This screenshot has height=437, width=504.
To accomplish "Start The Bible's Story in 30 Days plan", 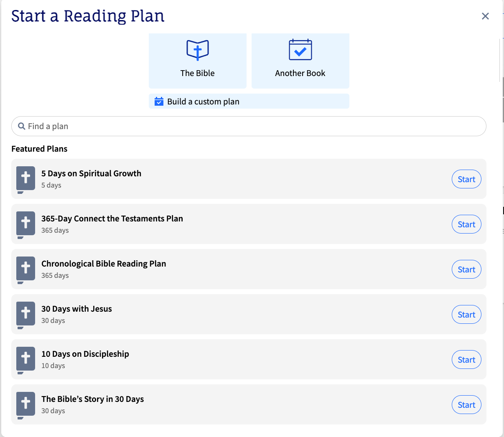I will click(x=466, y=405).
